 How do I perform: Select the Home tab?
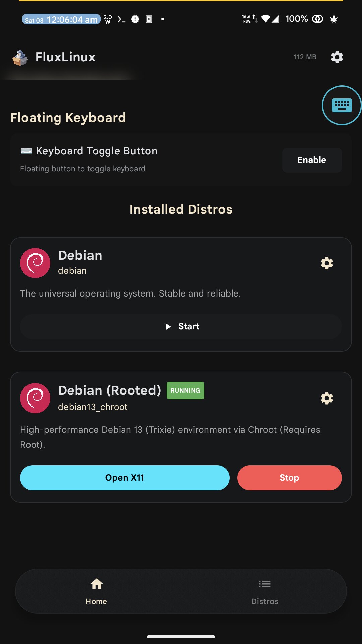coord(97,591)
